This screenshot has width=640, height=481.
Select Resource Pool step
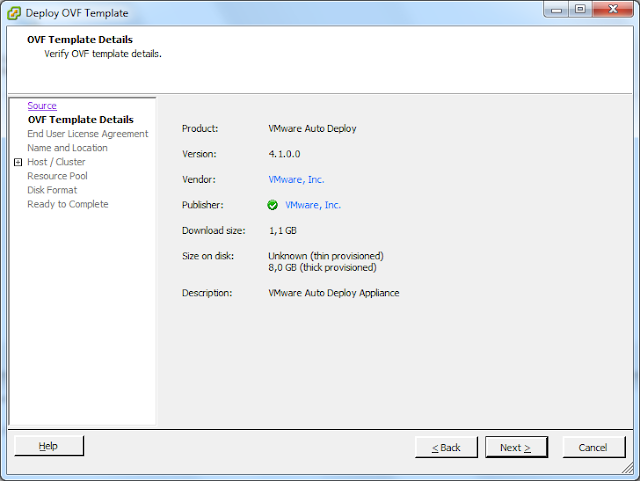pos(57,176)
